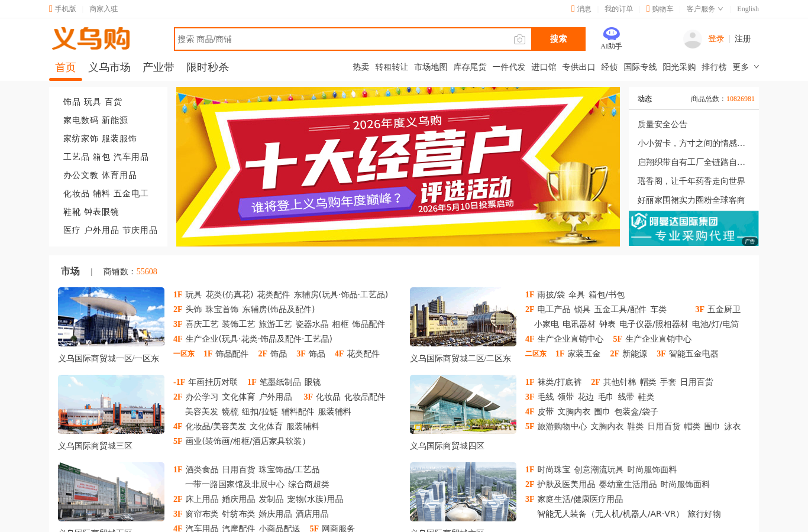Image resolution: width=808 pixels, height=532 pixels.
Task: Go to the 限时秒杀 tab
Action: [x=208, y=67]
